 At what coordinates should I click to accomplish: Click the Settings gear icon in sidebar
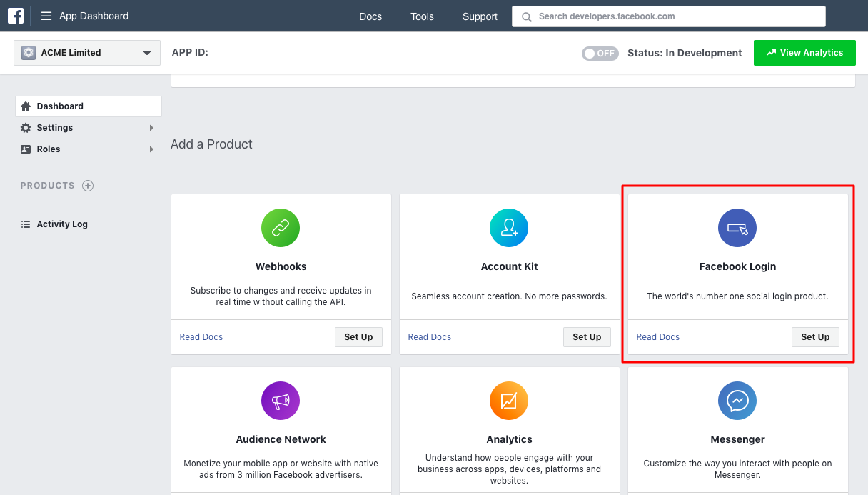click(x=26, y=128)
